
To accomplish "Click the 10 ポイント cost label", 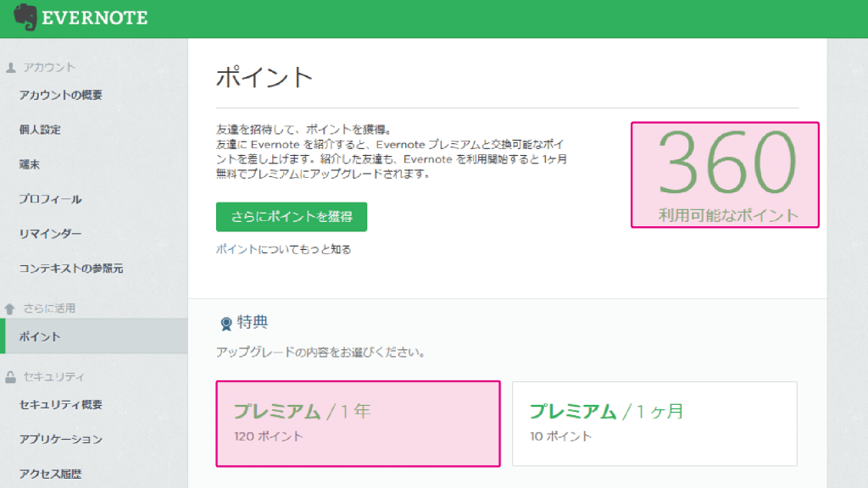I will tap(561, 436).
